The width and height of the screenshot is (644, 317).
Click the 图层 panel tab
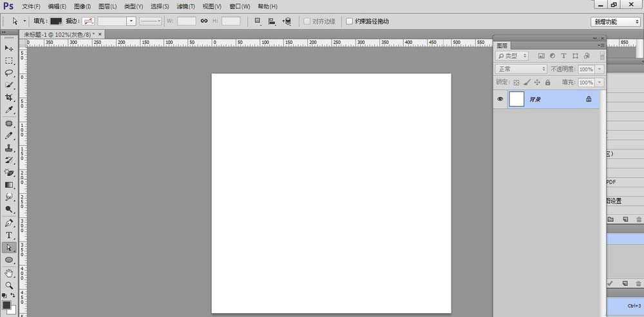click(x=502, y=46)
